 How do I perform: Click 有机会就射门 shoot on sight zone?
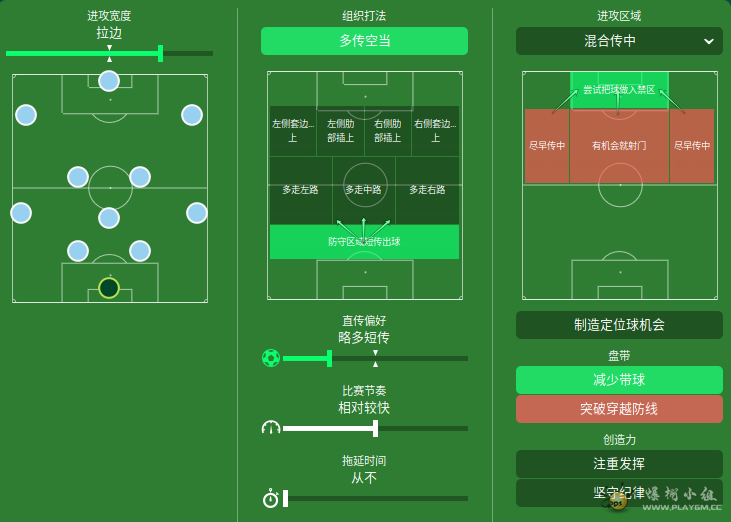coord(619,146)
